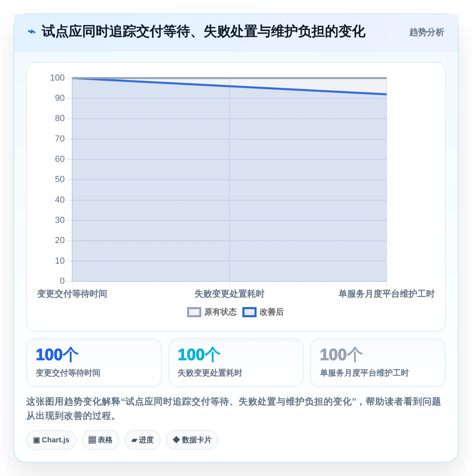This screenshot has width=472, height=476.
Task: Open the 失败变更处置耗时 stat card
Action: (236, 363)
